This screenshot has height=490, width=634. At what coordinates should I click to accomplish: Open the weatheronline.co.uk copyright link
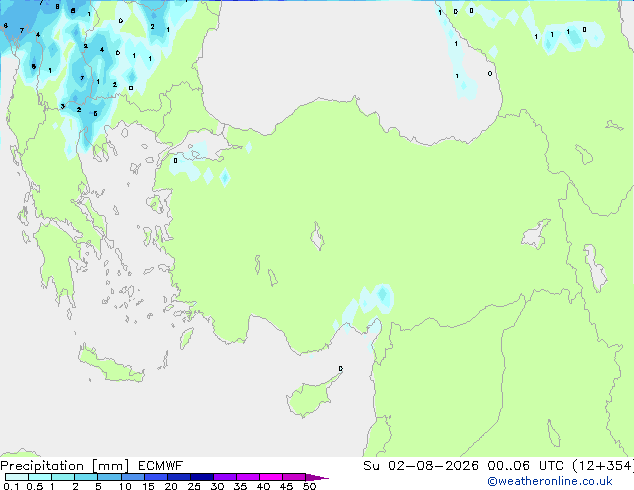[550, 481]
